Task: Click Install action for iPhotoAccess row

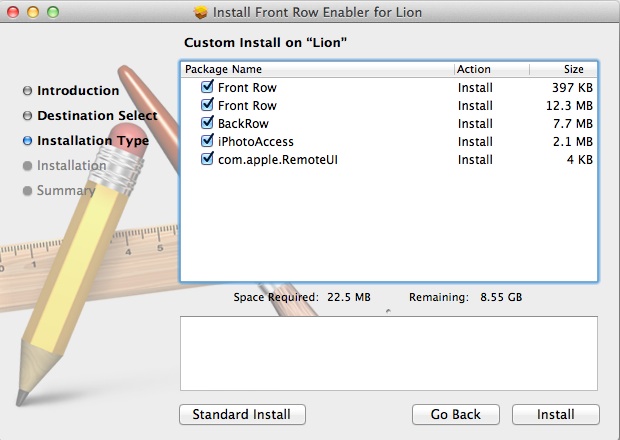Action: tap(475, 142)
